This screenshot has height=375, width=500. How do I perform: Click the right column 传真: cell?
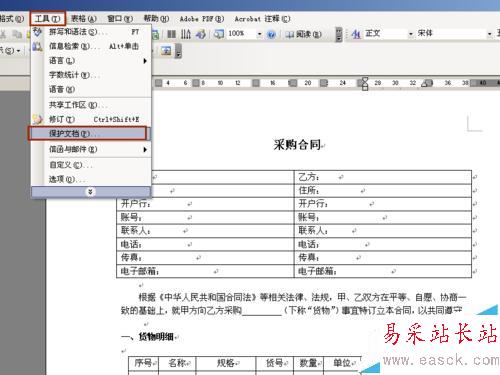(x=383, y=258)
